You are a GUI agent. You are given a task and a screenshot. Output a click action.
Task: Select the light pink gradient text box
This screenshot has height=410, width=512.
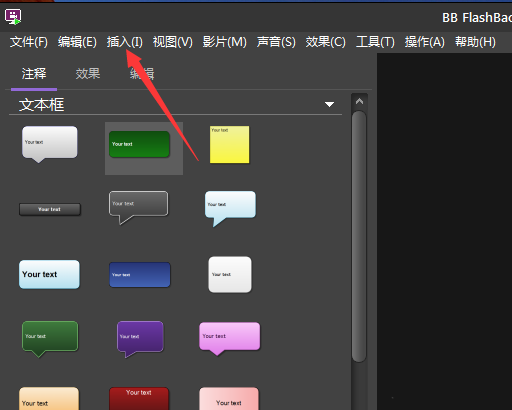pyautogui.click(x=229, y=398)
